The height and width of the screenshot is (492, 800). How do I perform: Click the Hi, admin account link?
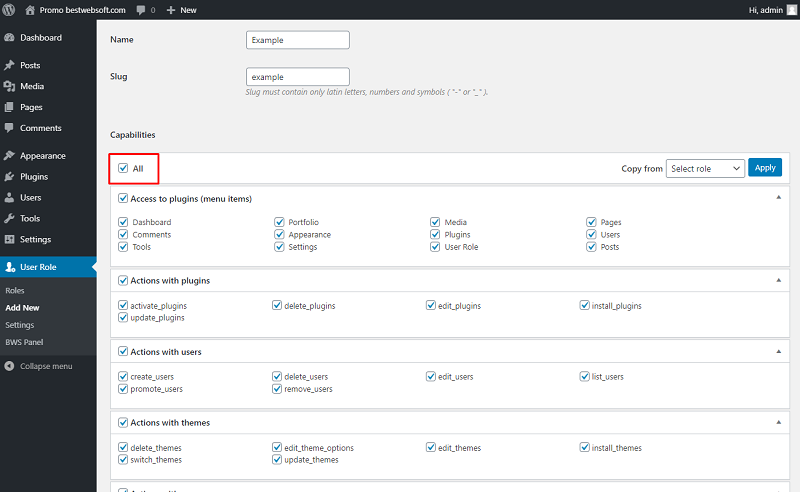tap(765, 10)
